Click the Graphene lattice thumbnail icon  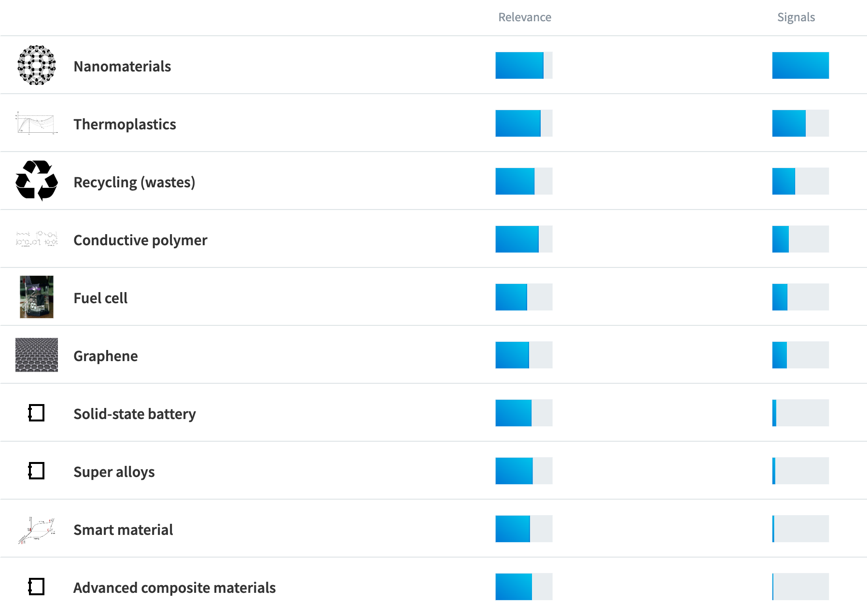click(x=37, y=355)
